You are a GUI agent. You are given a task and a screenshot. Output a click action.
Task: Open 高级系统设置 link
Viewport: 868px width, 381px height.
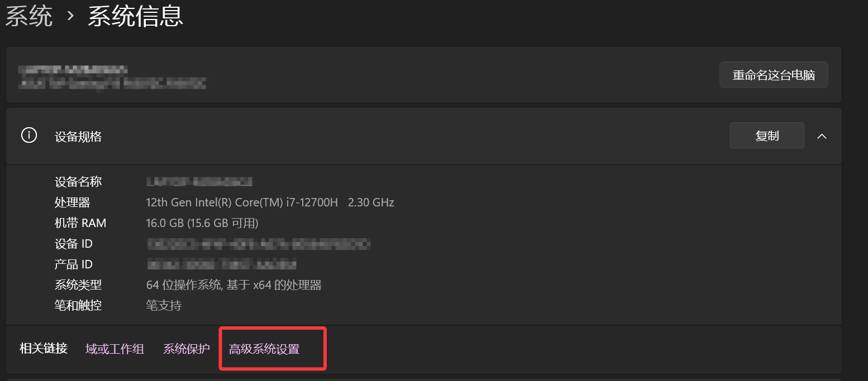(264, 349)
